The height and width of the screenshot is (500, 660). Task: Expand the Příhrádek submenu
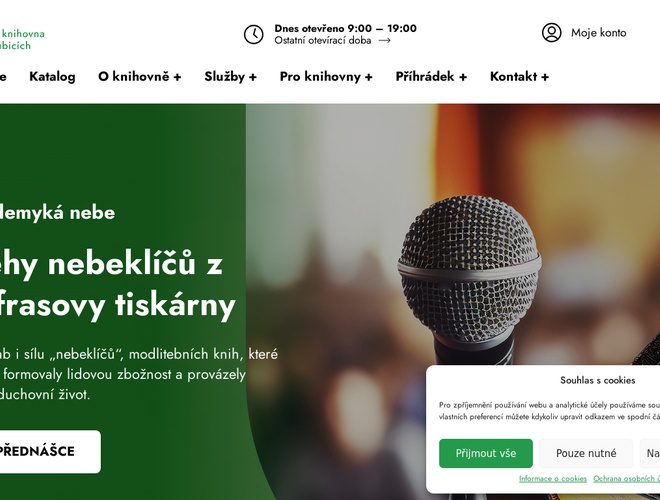[x=431, y=77]
